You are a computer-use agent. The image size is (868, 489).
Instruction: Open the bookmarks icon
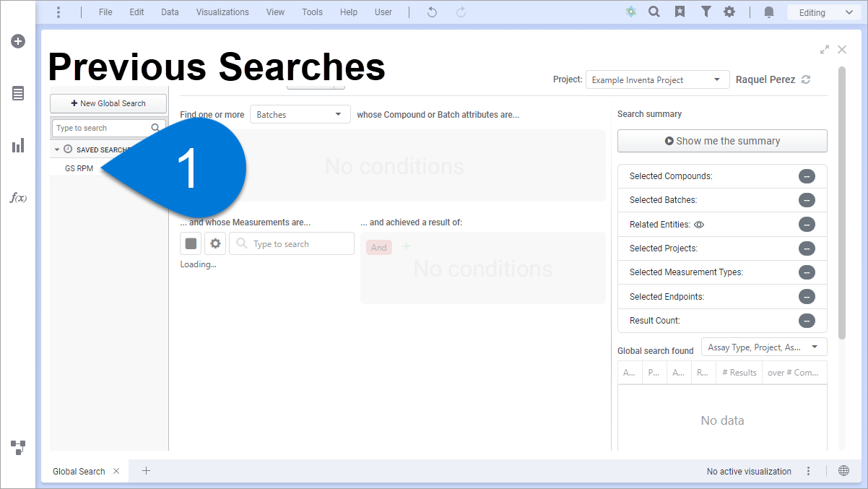point(680,12)
